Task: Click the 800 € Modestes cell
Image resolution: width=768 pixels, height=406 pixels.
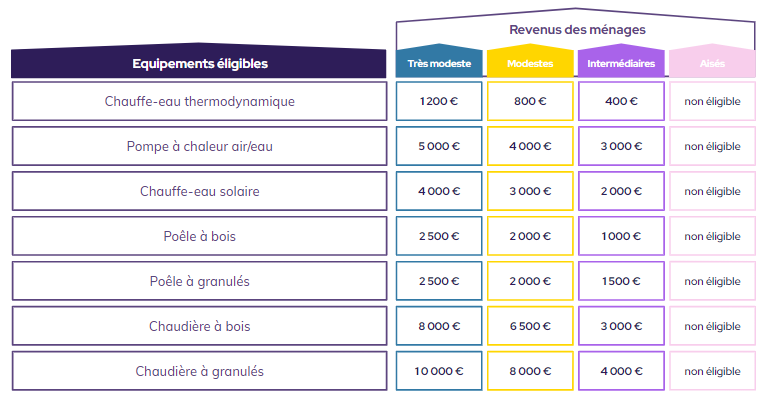Action: (530, 101)
